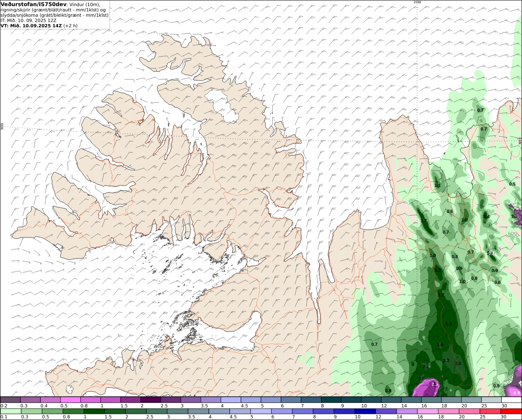Select the bright pink snow swatch for 0.5–0.8
This screenshot has width=522, height=420.
[70, 400]
